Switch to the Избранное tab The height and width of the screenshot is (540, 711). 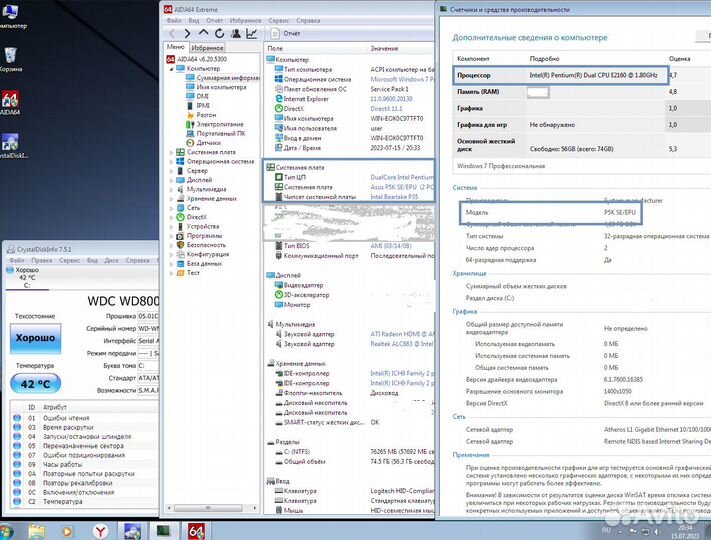[x=207, y=47]
